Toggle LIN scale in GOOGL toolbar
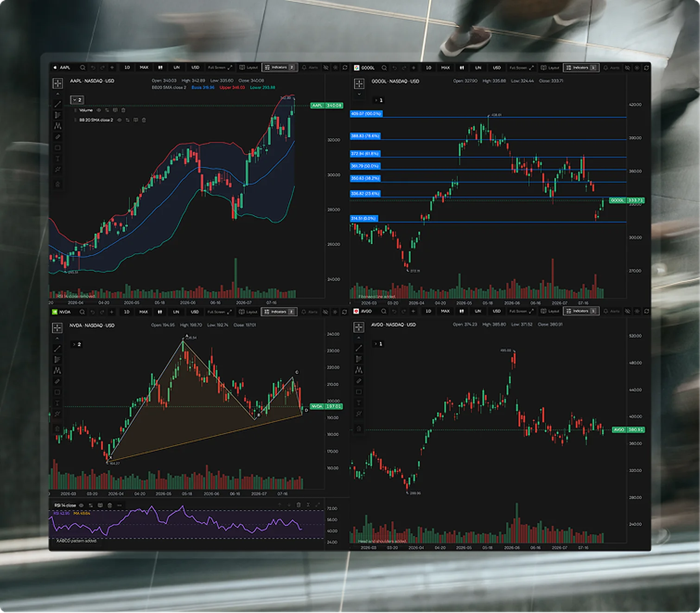 tap(478, 68)
